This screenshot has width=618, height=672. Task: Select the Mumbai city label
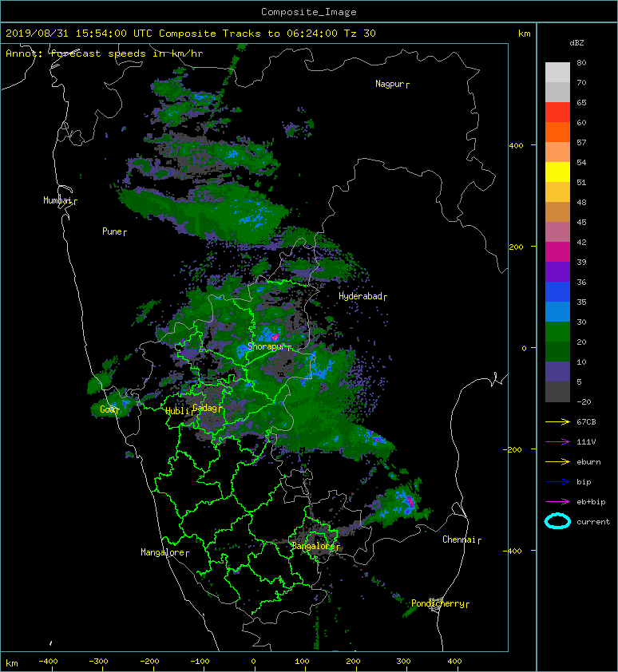pyautogui.click(x=58, y=200)
